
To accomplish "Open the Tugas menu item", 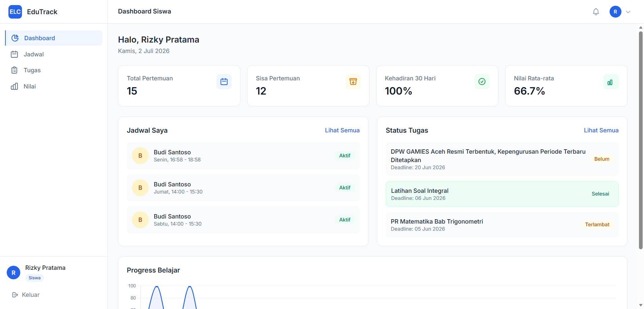I will tap(54, 70).
